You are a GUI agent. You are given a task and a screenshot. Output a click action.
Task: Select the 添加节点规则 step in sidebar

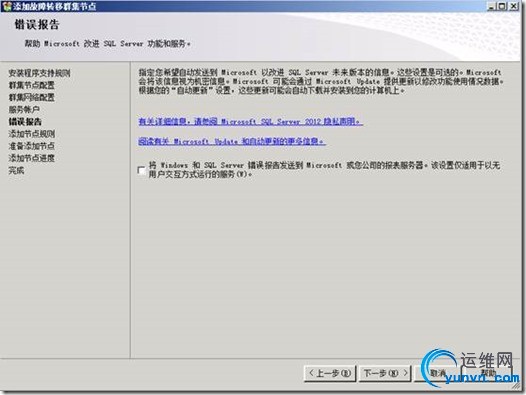pyautogui.click(x=32, y=134)
